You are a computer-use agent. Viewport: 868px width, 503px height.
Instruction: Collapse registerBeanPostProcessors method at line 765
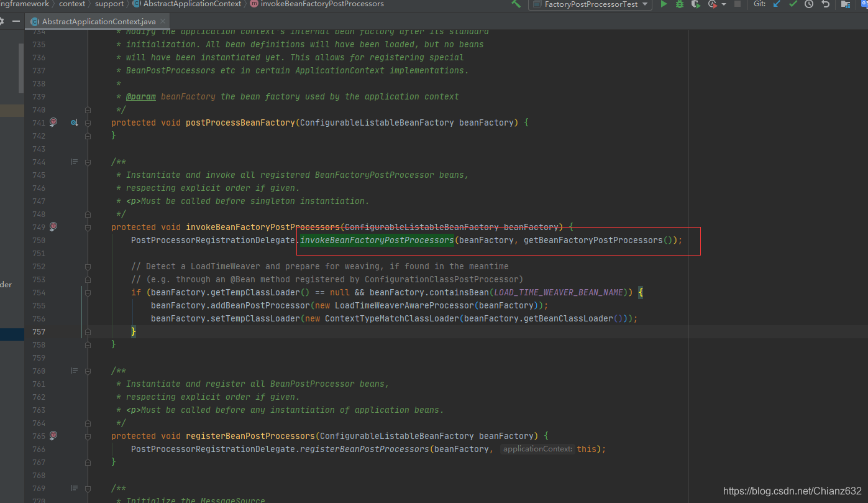click(88, 436)
